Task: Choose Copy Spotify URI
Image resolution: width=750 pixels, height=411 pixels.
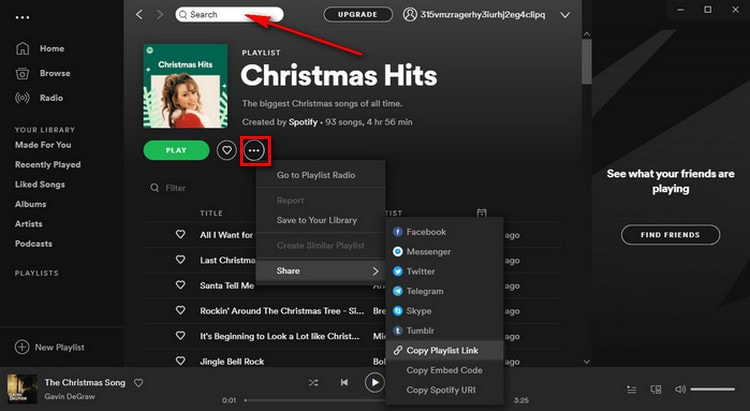Action: tap(444, 390)
